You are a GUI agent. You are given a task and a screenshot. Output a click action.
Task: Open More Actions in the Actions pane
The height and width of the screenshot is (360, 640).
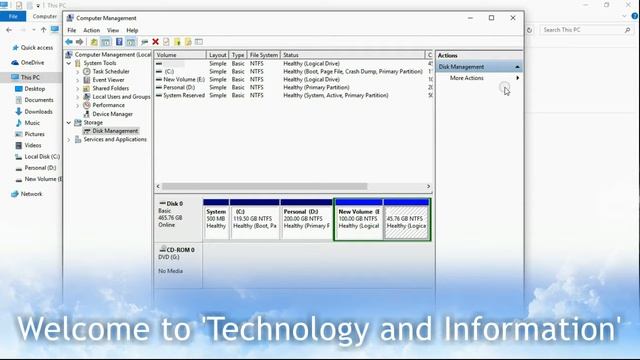(479, 78)
